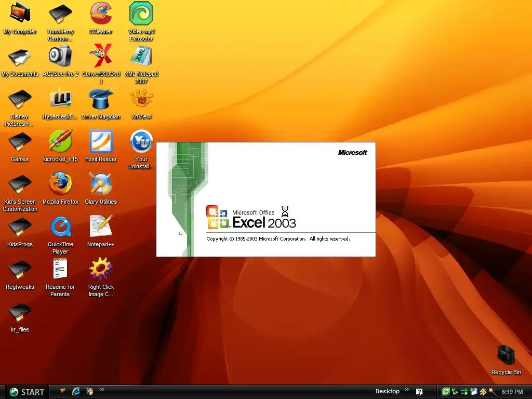The width and height of the screenshot is (532, 399).
Task: Select the Games folder icon
Action: click(x=20, y=147)
